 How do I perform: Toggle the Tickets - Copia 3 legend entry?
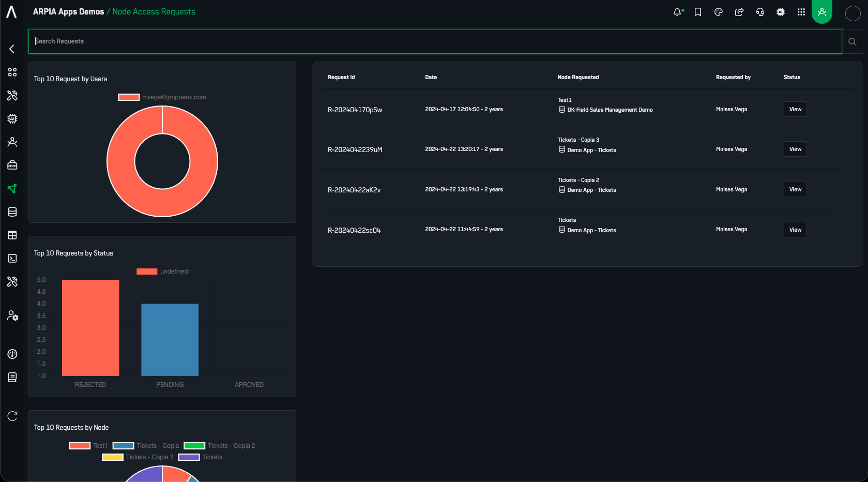[x=138, y=457]
